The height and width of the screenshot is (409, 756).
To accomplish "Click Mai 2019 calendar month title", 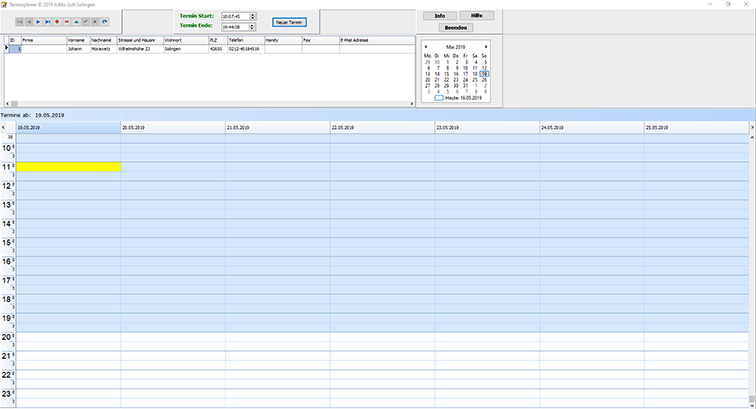I will [x=456, y=46].
